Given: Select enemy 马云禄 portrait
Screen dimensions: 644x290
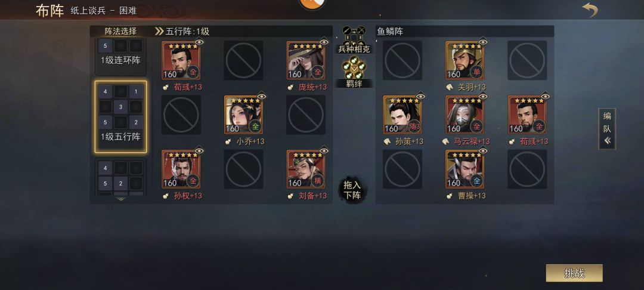Looking at the screenshot, I should pyautogui.click(x=465, y=115).
